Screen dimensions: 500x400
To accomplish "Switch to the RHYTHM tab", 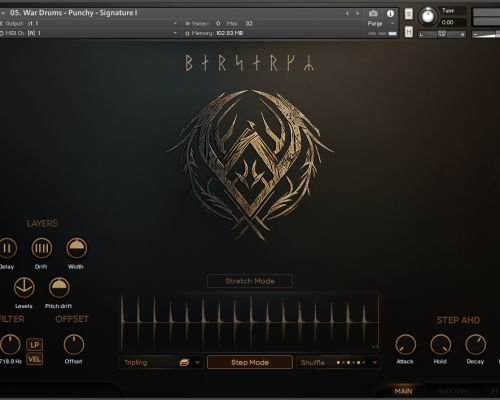I will pyautogui.click(x=453, y=391).
